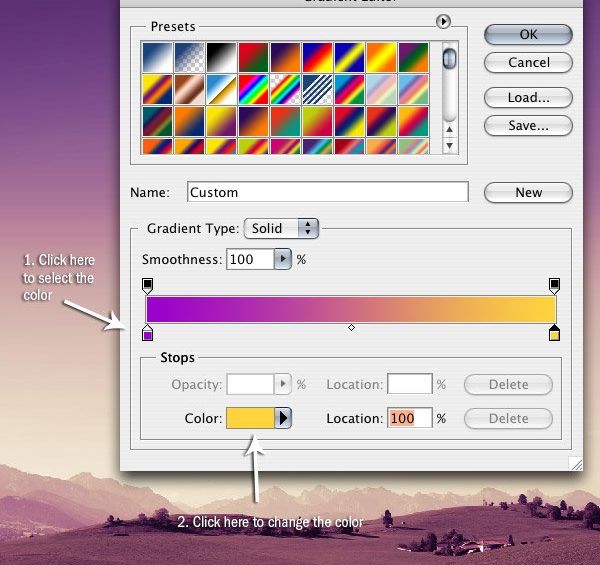The height and width of the screenshot is (565, 600).
Task: Click the Name: label
Action: [x=150, y=192]
